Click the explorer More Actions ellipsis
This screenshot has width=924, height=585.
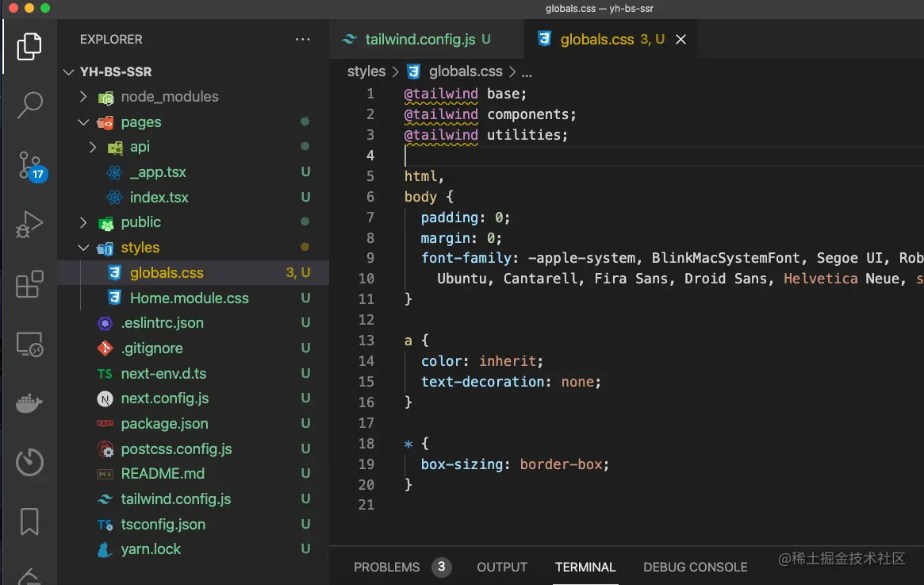click(302, 39)
